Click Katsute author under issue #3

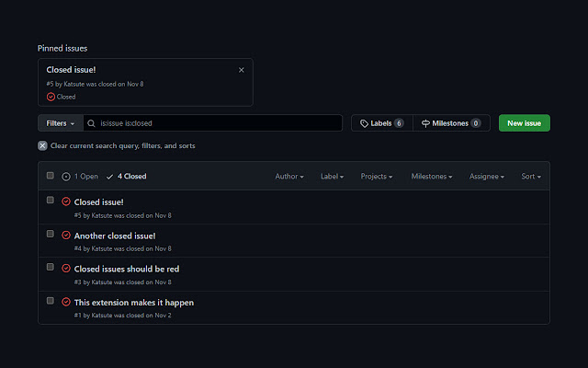[102, 282]
